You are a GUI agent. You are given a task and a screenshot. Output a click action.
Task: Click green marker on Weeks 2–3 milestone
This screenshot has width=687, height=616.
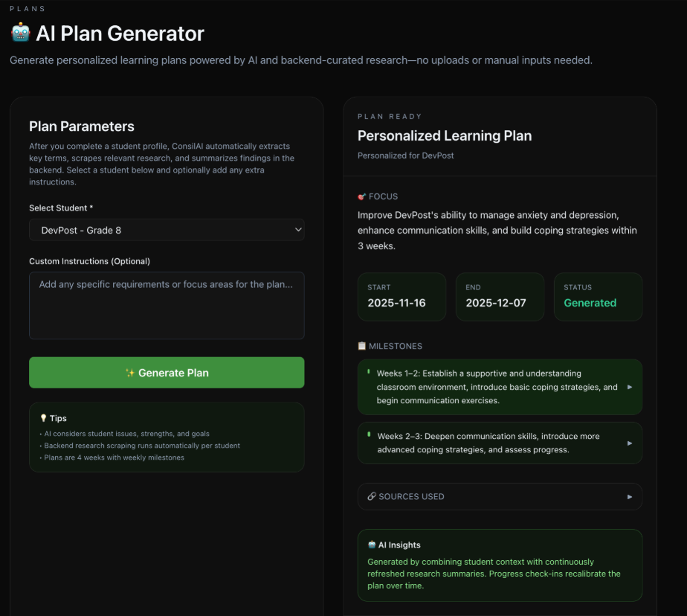point(368,433)
